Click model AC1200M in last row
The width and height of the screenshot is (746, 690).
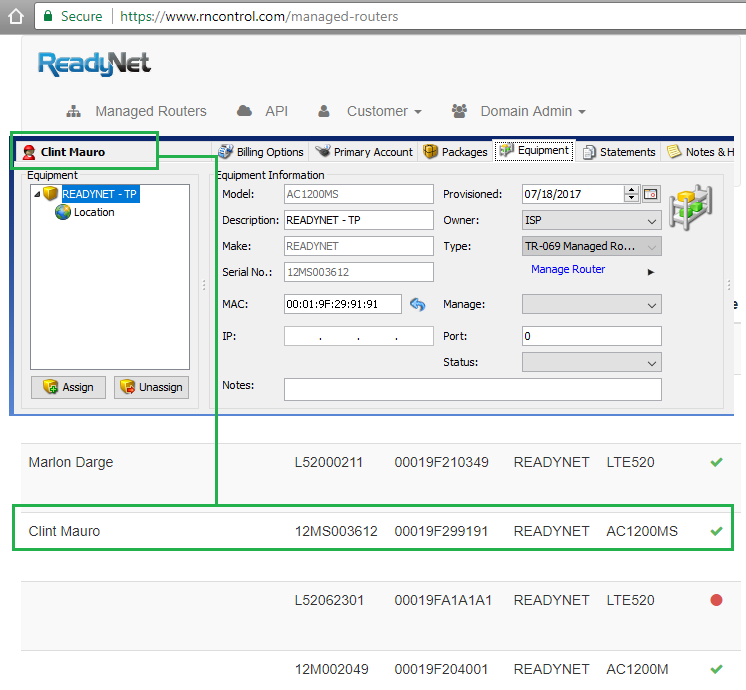pos(637,669)
